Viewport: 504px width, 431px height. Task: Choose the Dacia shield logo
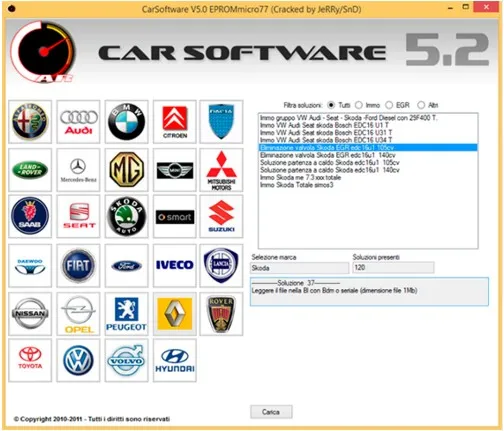221,122
